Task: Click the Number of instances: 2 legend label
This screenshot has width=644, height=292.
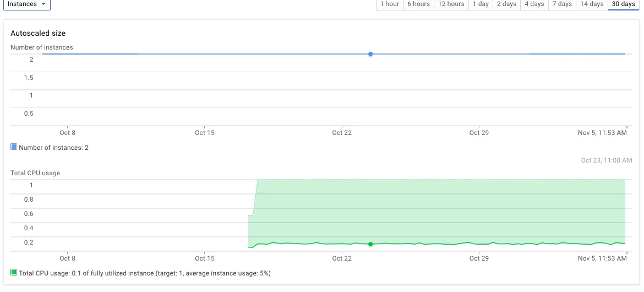Action: pos(53,147)
